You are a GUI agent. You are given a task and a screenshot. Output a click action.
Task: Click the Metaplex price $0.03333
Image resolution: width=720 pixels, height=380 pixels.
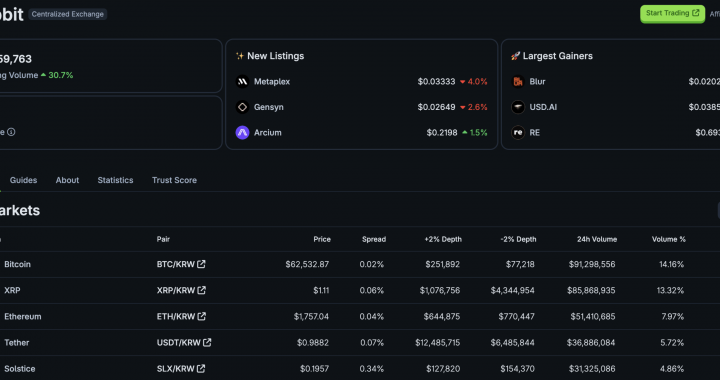point(436,82)
